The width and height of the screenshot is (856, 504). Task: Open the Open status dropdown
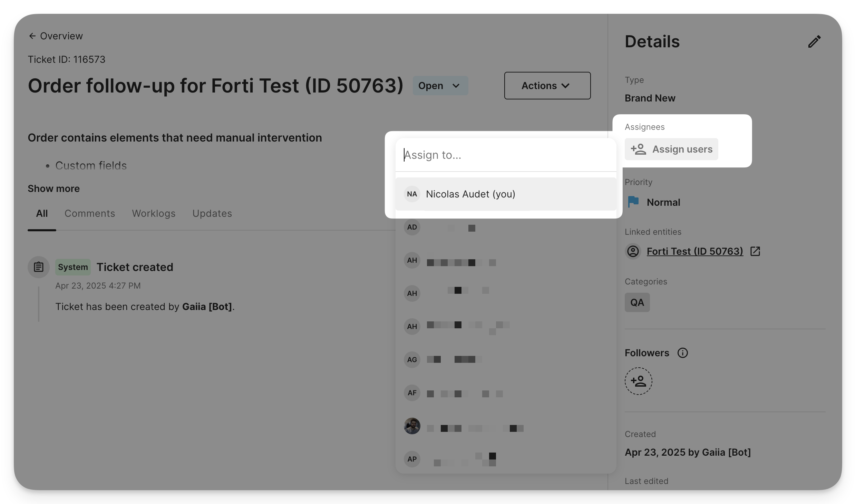pos(440,86)
